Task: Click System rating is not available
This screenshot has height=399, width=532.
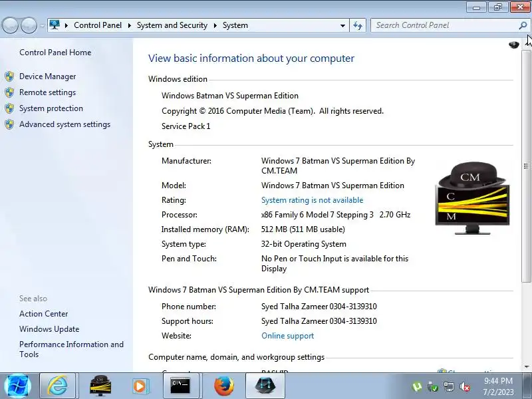Action: pos(312,200)
